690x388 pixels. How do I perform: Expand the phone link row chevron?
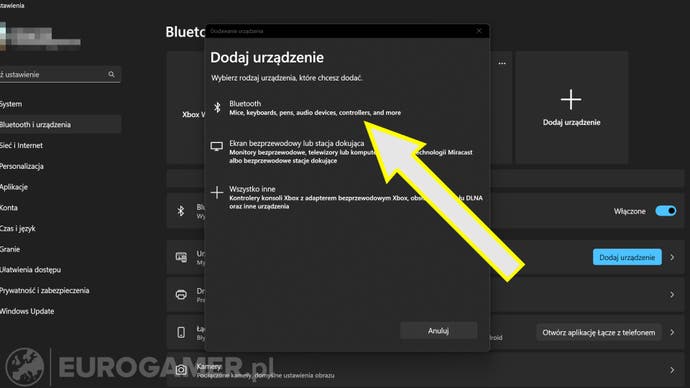pyautogui.click(x=672, y=332)
